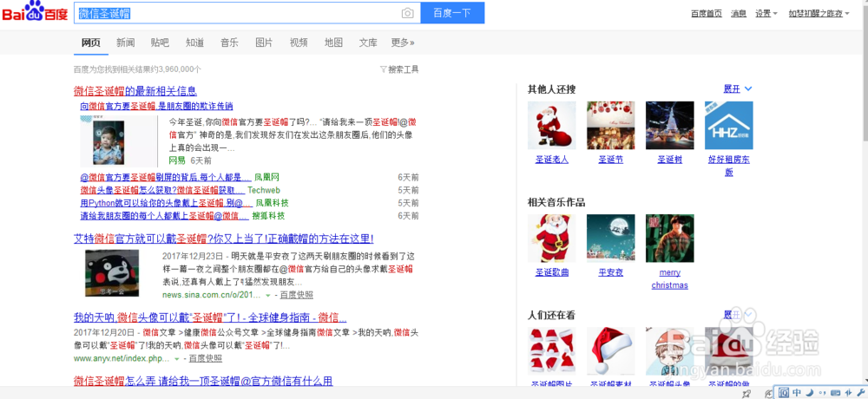Expand the 更多» tab menu
868x399 pixels.
403,43
